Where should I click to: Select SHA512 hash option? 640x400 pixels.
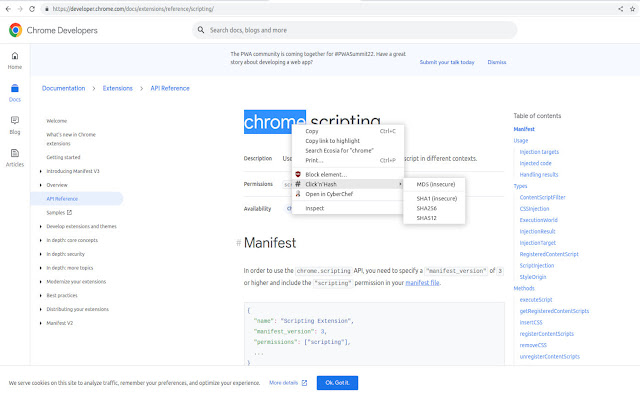pyautogui.click(x=434, y=218)
